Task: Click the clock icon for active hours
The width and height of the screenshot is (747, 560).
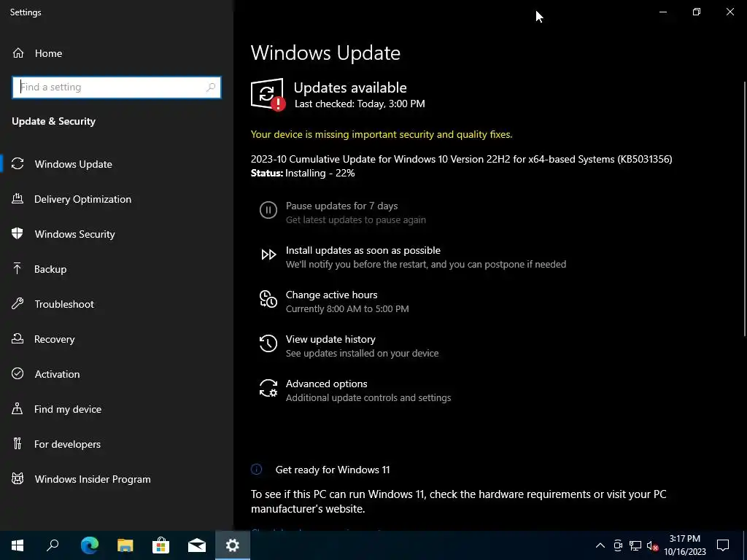Action: pyautogui.click(x=268, y=299)
